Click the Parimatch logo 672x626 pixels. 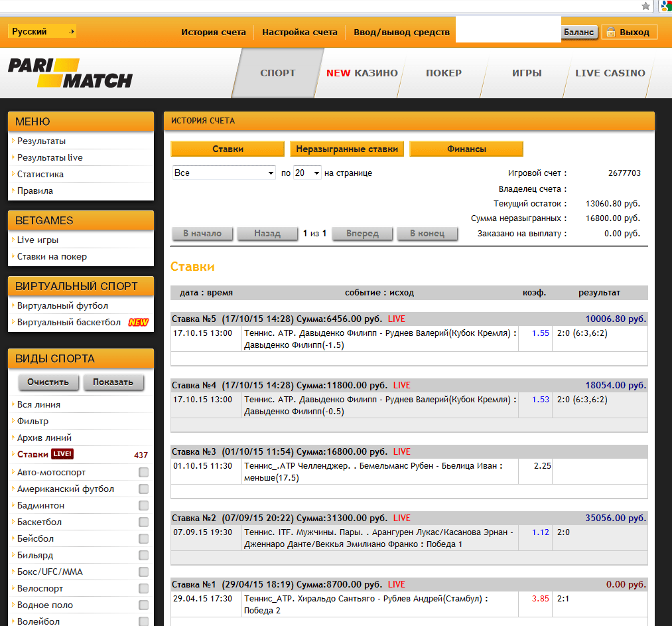pyautogui.click(x=70, y=74)
